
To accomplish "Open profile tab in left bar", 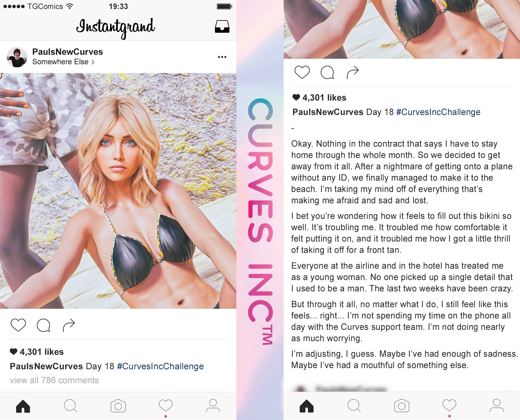I will pos(213,406).
